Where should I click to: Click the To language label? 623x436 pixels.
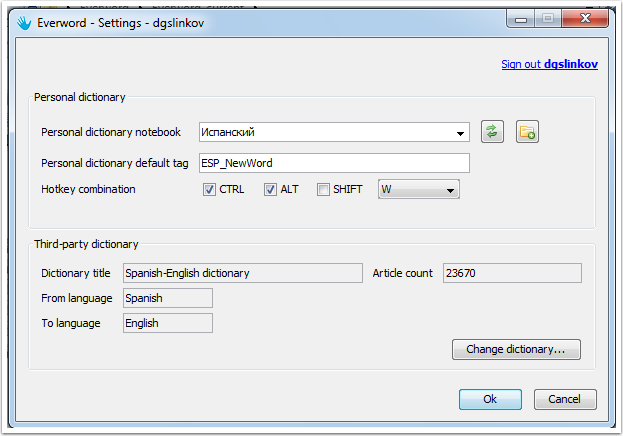(x=71, y=323)
